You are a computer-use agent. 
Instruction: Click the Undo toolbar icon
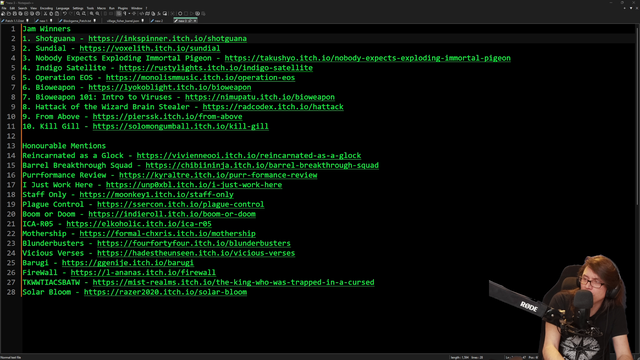(x=65, y=13)
